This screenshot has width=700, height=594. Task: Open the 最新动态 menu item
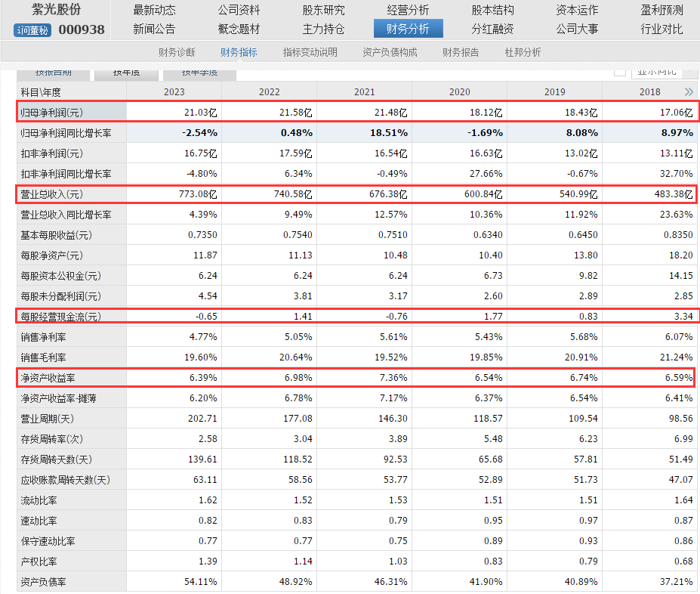(x=154, y=10)
